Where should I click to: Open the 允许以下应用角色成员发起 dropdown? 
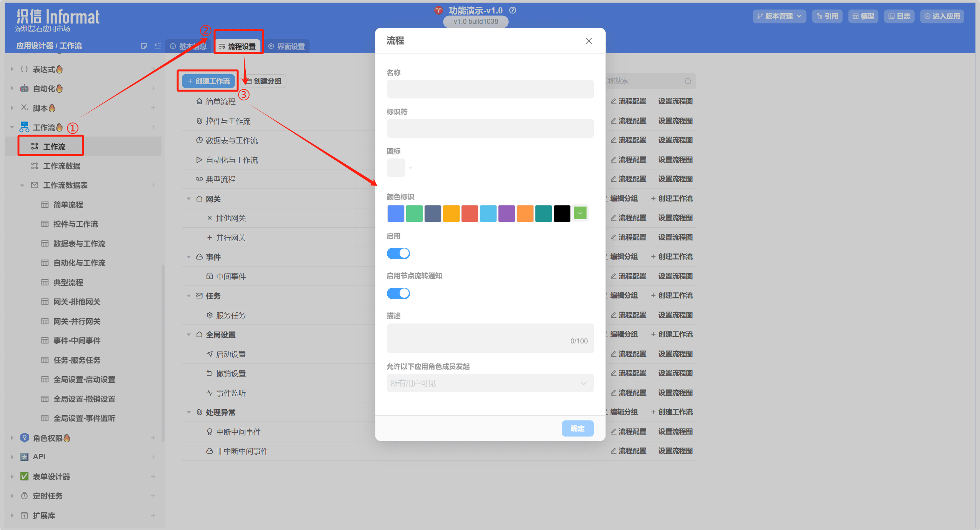point(490,383)
